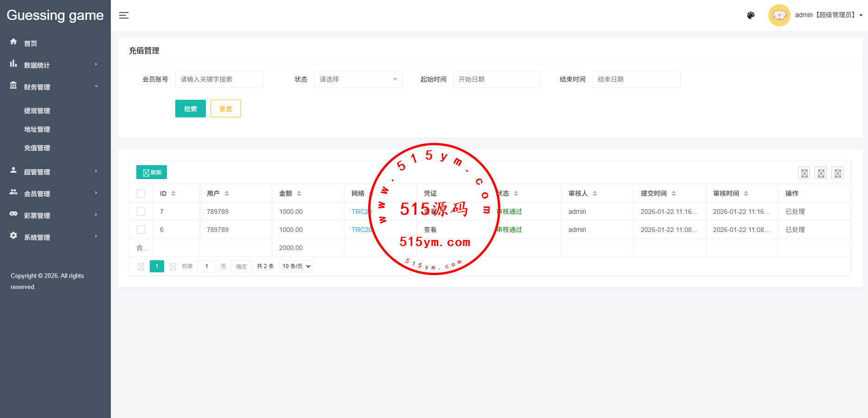Image resolution: width=868 pixels, height=418 pixels.
Task: Sort the ID column with its sort arrows
Action: pos(173,193)
